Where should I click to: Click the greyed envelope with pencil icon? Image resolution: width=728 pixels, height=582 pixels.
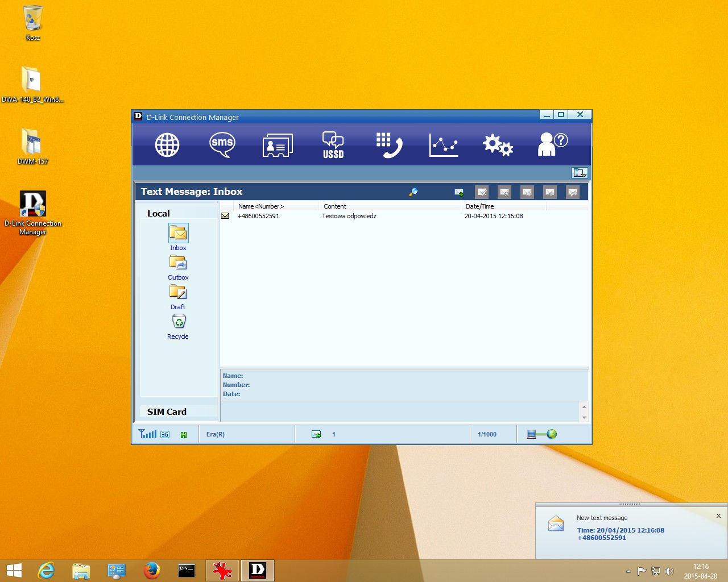(482, 193)
